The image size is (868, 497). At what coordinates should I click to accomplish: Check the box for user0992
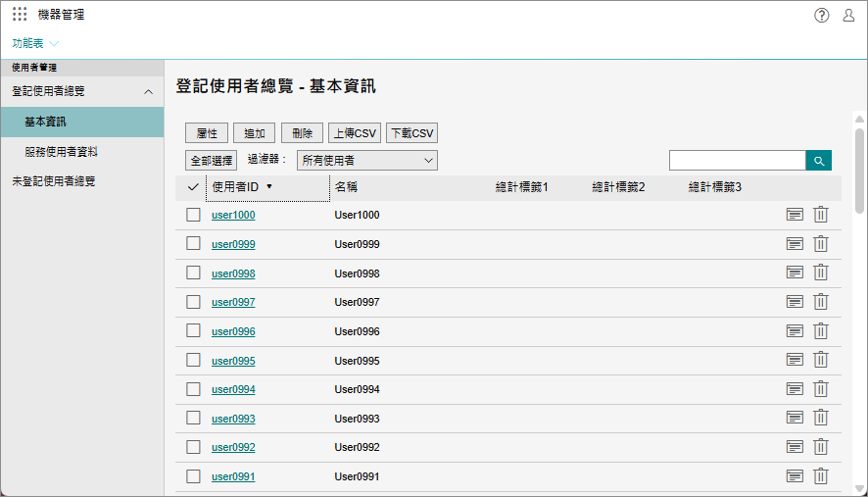point(193,447)
